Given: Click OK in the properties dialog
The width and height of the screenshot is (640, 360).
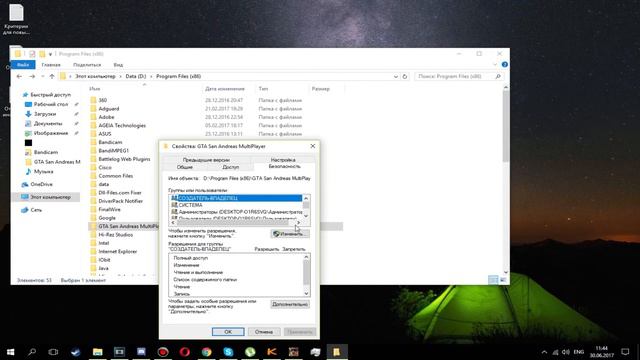Looking at the screenshot, I should pyautogui.click(x=228, y=332).
